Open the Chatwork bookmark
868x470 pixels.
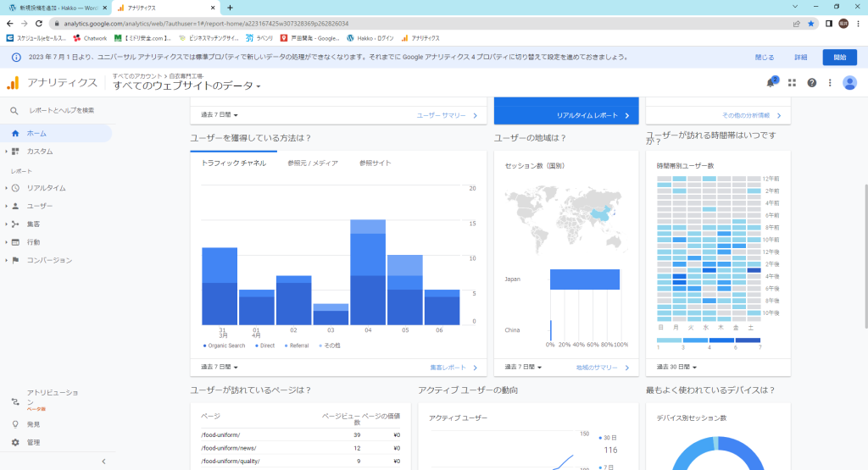[90, 38]
